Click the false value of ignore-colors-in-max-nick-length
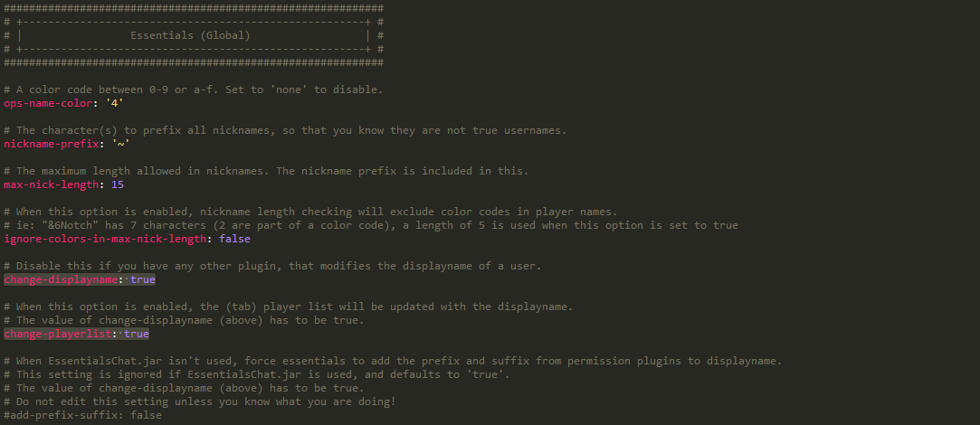The height and width of the screenshot is (425, 980). [x=234, y=239]
